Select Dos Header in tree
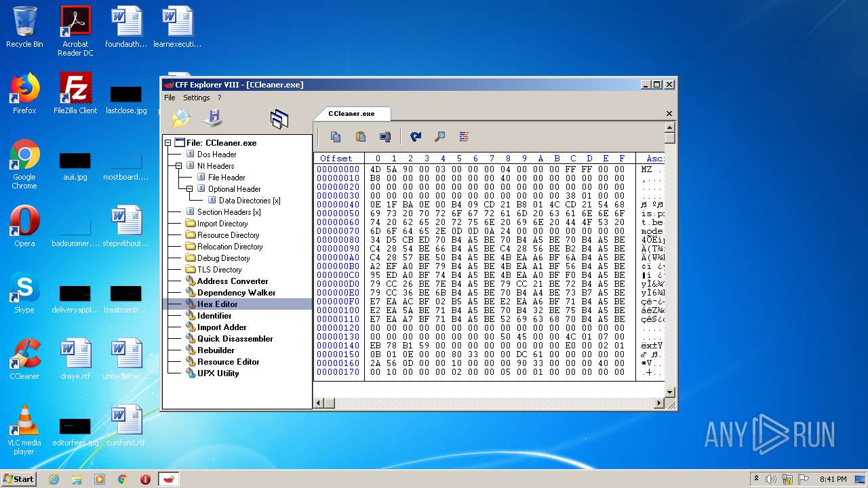868x488 pixels. click(x=217, y=155)
